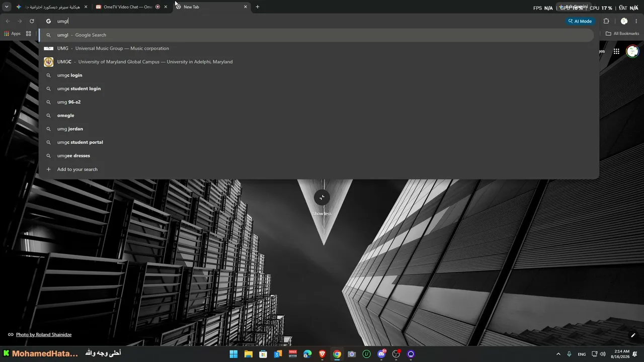
Task: Open Chrome's three-dot menu
Action: click(x=636, y=21)
